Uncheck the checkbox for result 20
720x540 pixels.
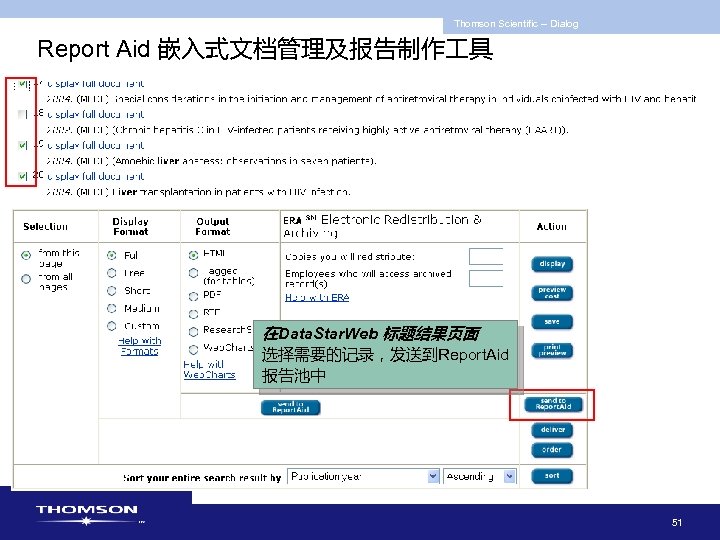pyautogui.click(x=22, y=176)
